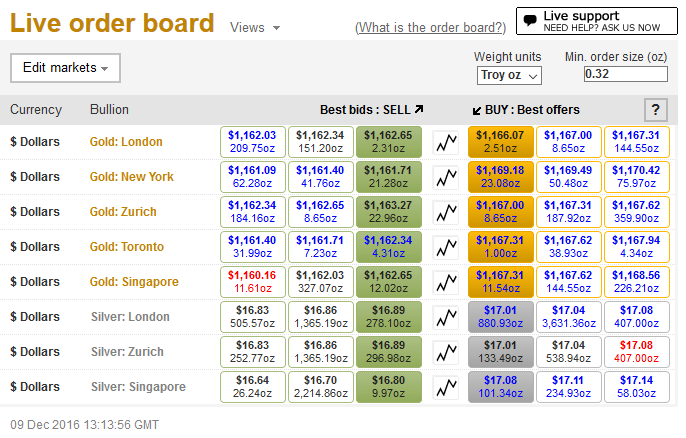Sell Gold Zurich at bid $1,163.27
This screenshot has height=438, width=686.
[x=388, y=212]
